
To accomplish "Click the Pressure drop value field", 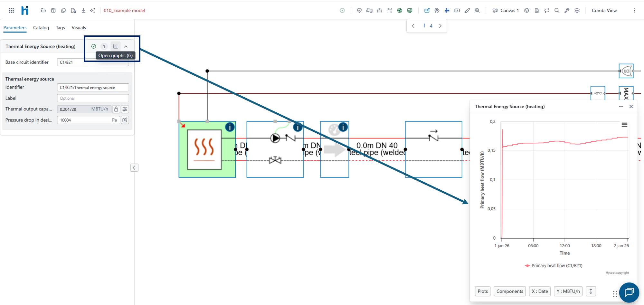I will 89,120.
